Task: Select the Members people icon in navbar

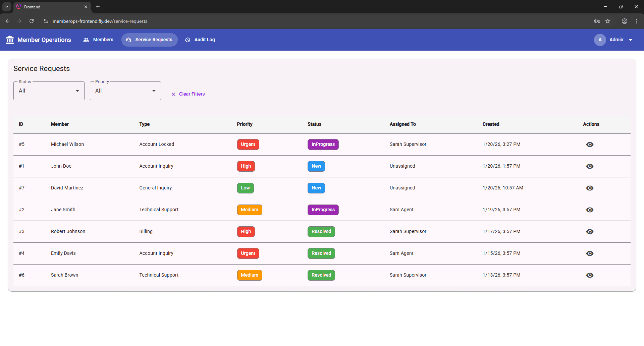Action: [86, 40]
